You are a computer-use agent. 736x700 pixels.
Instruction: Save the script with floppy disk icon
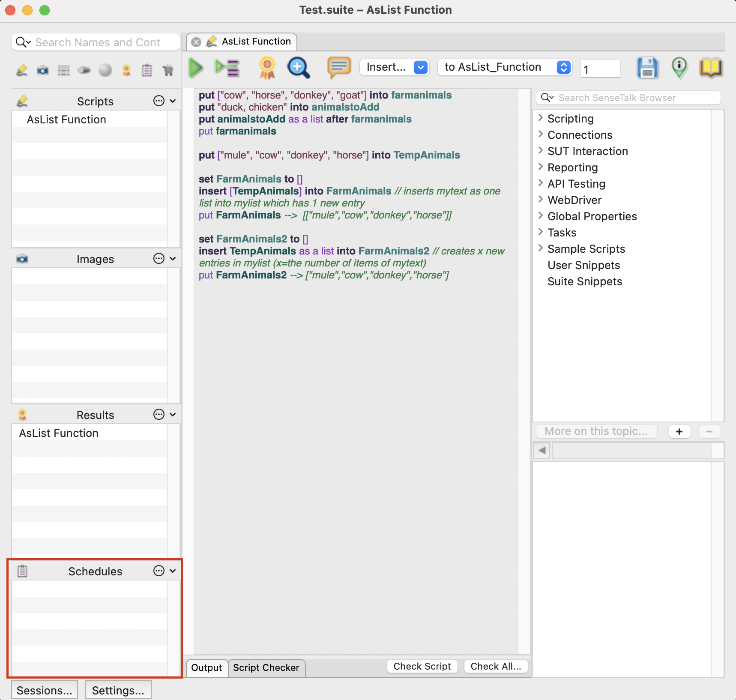[647, 68]
